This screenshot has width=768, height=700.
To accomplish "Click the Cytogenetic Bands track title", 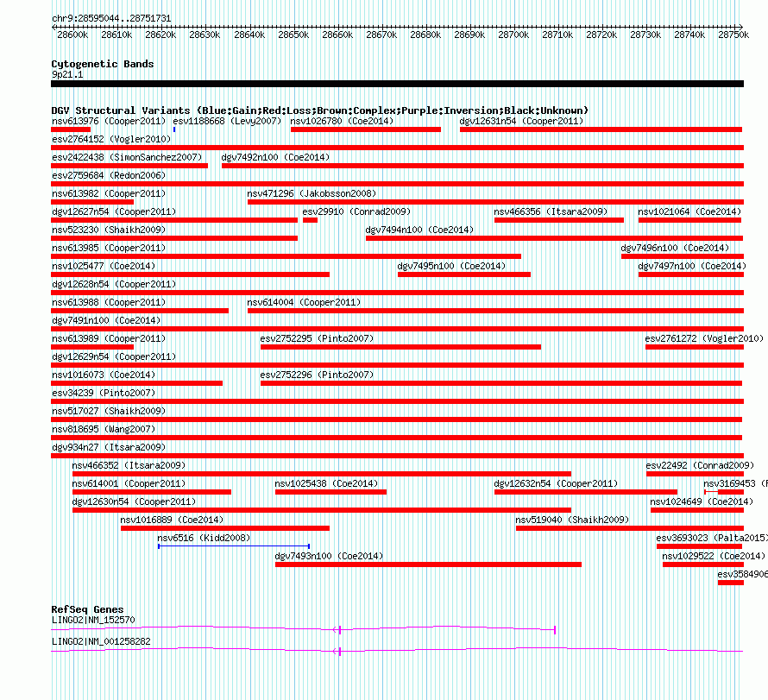I will click(103, 64).
